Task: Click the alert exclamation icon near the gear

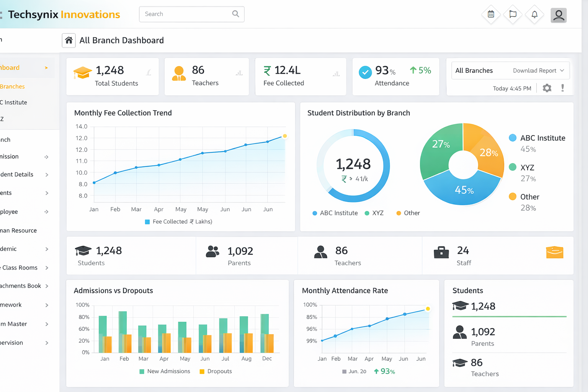Action: tap(563, 88)
